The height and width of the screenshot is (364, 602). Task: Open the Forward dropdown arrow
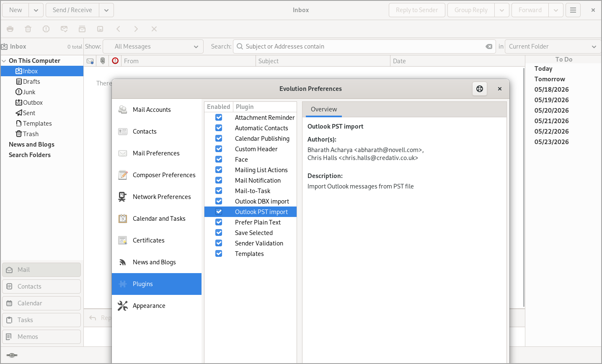(x=556, y=10)
